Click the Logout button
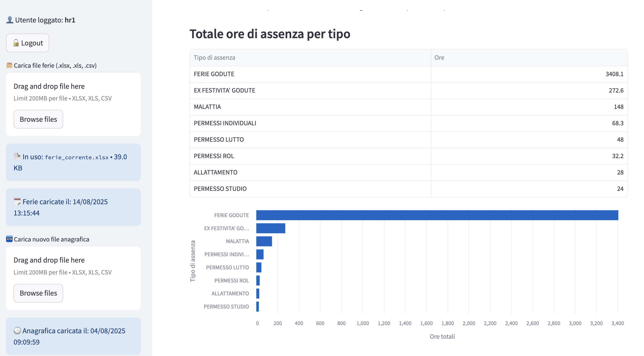Screen dimensions: 644x356 [x=28, y=43]
